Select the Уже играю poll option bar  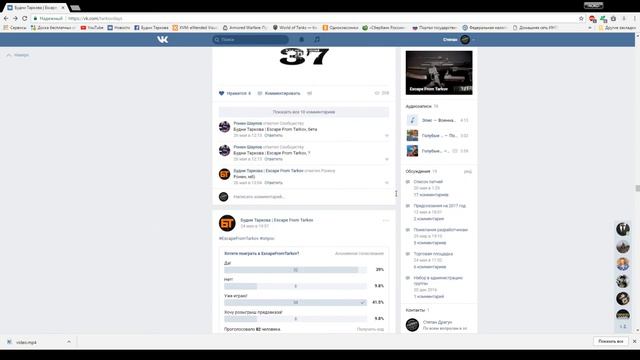point(296,302)
